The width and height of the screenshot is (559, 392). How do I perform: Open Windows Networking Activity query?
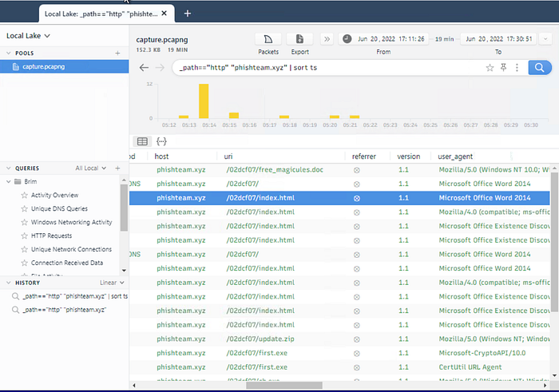pos(71,223)
